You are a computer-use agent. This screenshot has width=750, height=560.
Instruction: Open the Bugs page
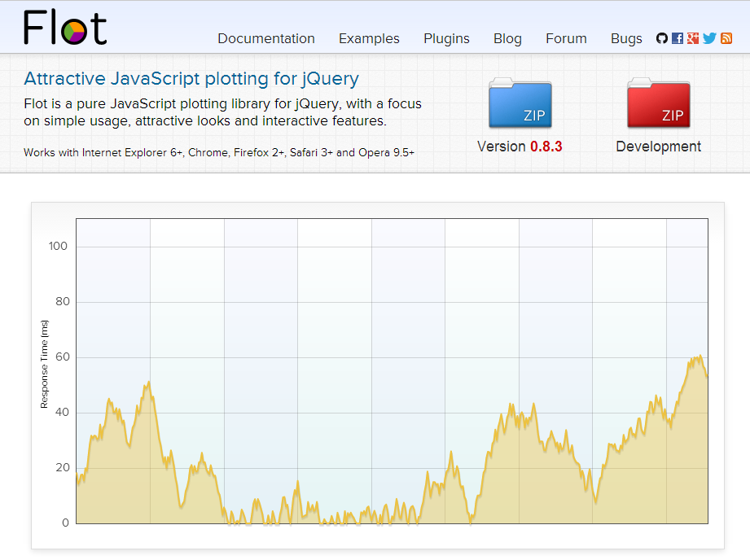pyautogui.click(x=626, y=39)
